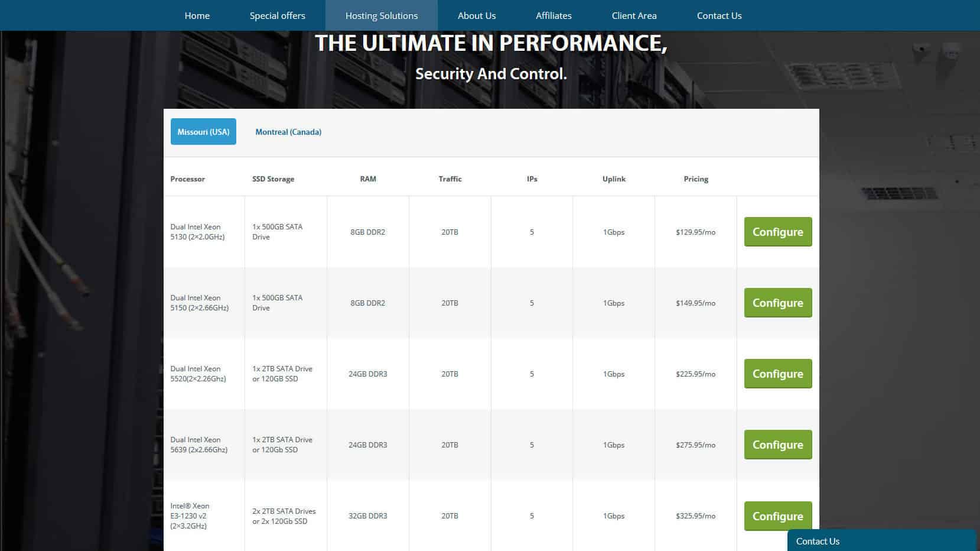Click the 1Gbps uplink cell in Xeon 5520 row
This screenshot has height=551, width=980.
tap(614, 374)
